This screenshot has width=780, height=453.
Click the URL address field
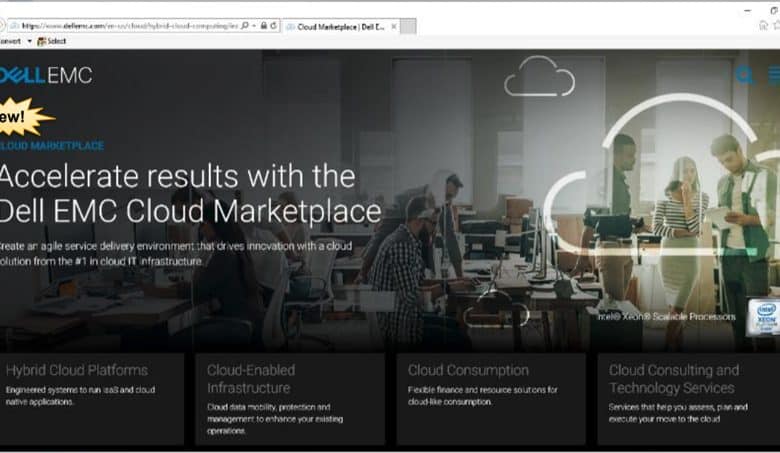[x=130, y=26]
